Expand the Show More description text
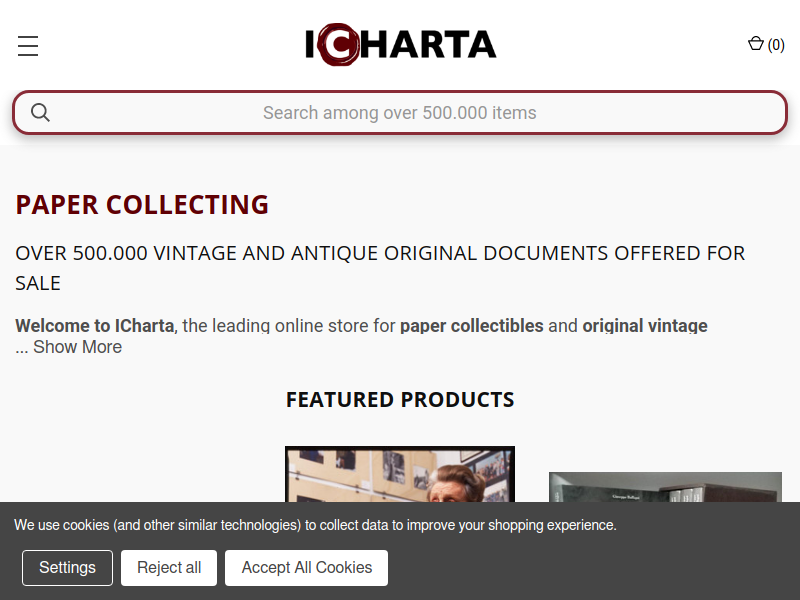The height and width of the screenshot is (600, 800). click(x=78, y=347)
